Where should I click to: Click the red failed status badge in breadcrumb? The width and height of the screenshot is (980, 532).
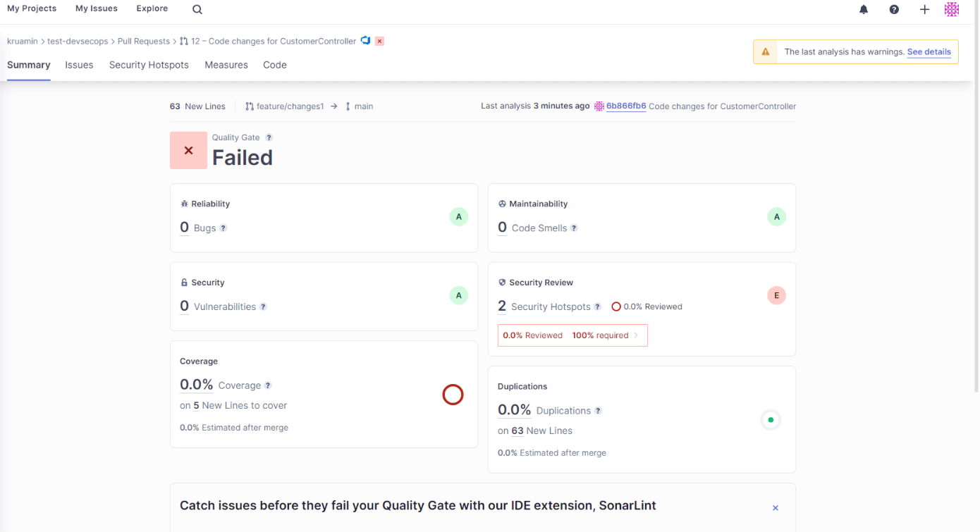pos(379,41)
